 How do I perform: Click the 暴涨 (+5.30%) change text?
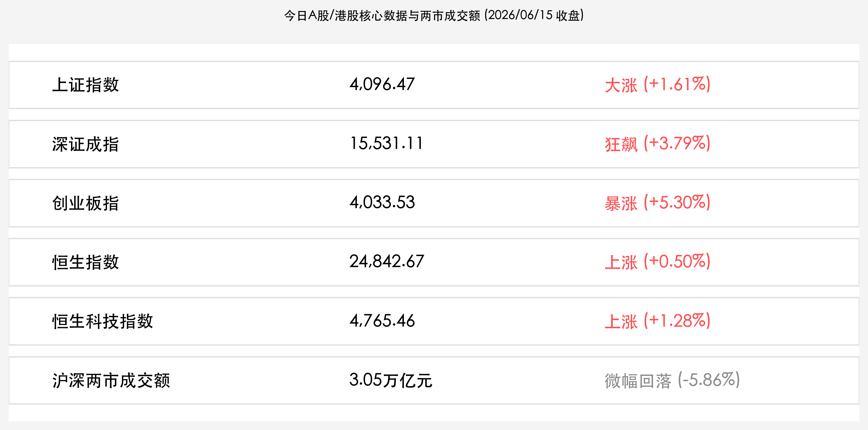coord(657,203)
